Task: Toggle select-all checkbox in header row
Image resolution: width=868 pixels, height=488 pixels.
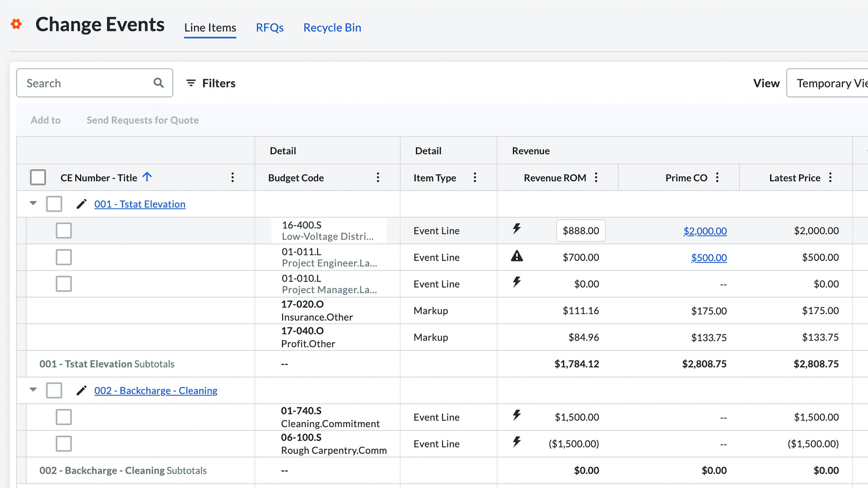Action: click(38, 178)
